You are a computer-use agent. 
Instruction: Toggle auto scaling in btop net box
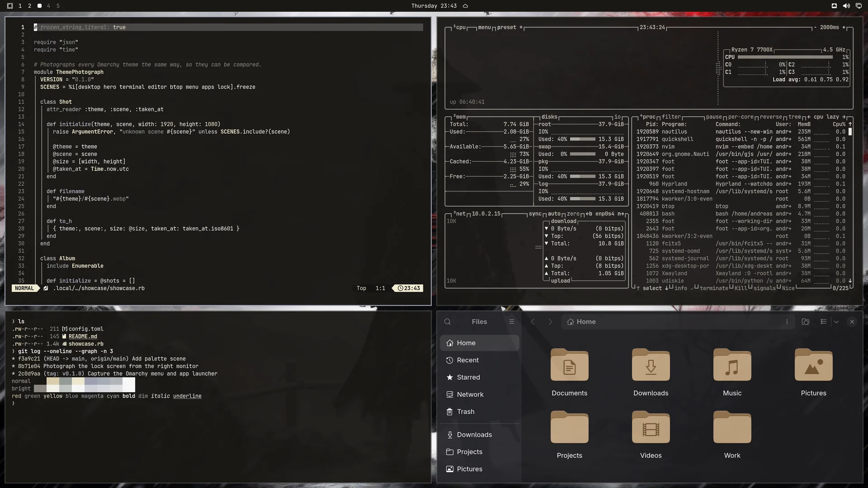[554, 214]
